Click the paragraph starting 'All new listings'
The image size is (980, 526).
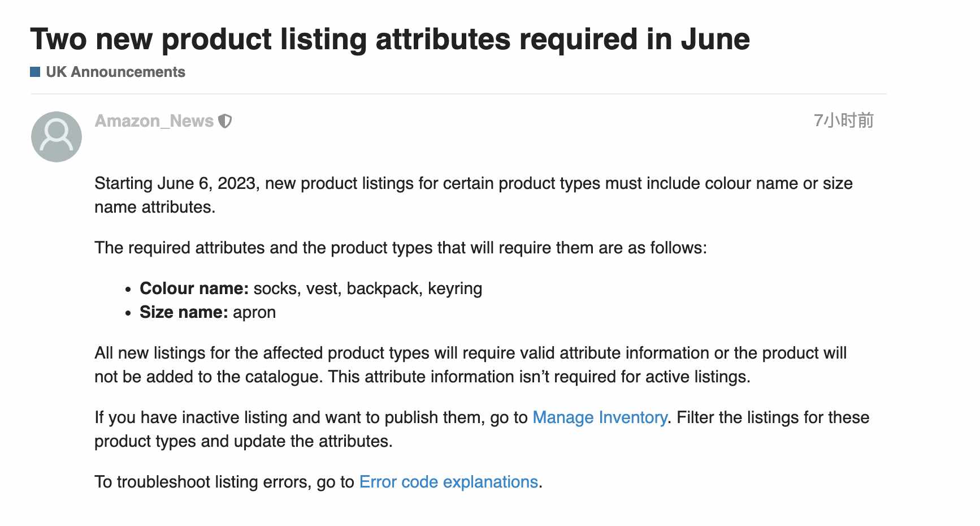click(471, 365)
